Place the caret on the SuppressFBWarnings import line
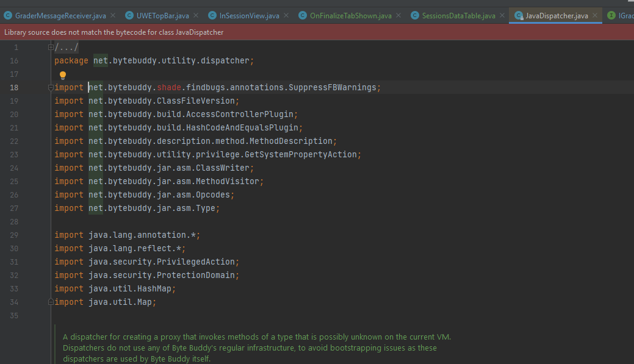 tap(244, 87)
